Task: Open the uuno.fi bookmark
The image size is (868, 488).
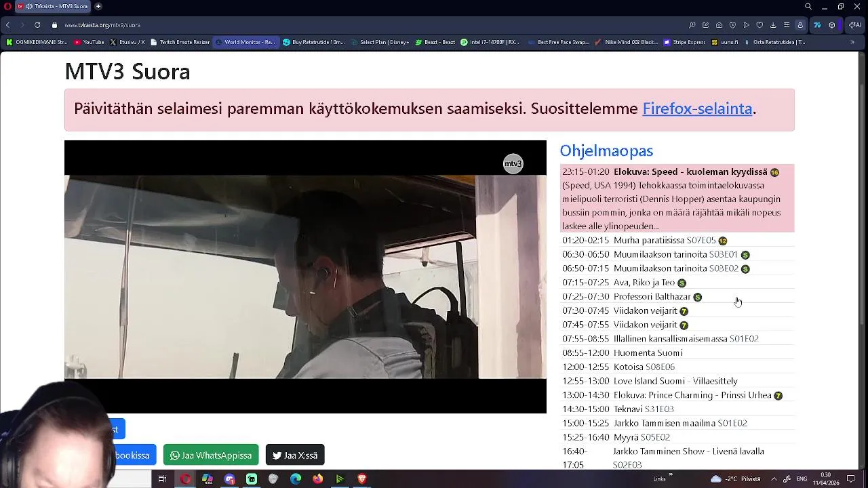Action: [x=724, y=42]
